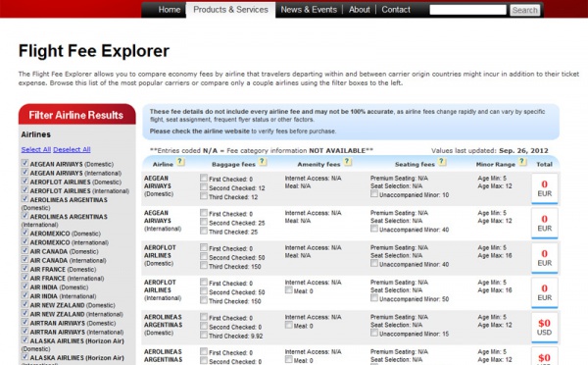Viewport: 588px width, 365px height.
Task: Check Meal: 0 for Aerolineas Argentinas Domestic
Action: pos(289,325)
